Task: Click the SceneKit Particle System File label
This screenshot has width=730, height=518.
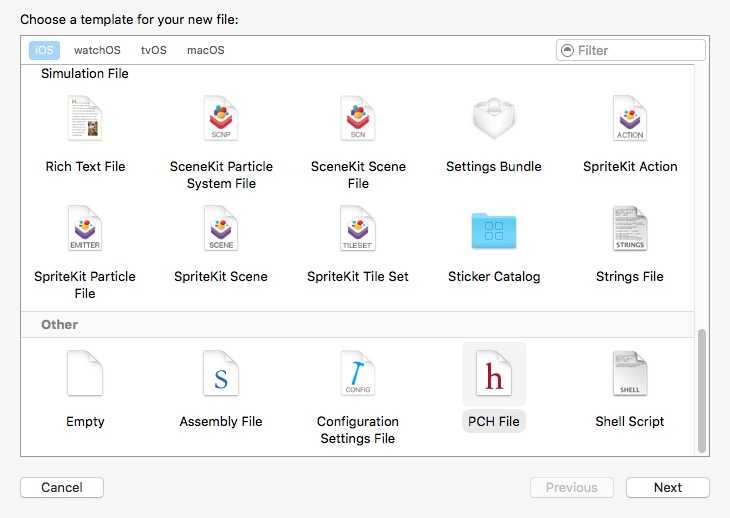Action: pyautogui.click(x=221, y=175)
